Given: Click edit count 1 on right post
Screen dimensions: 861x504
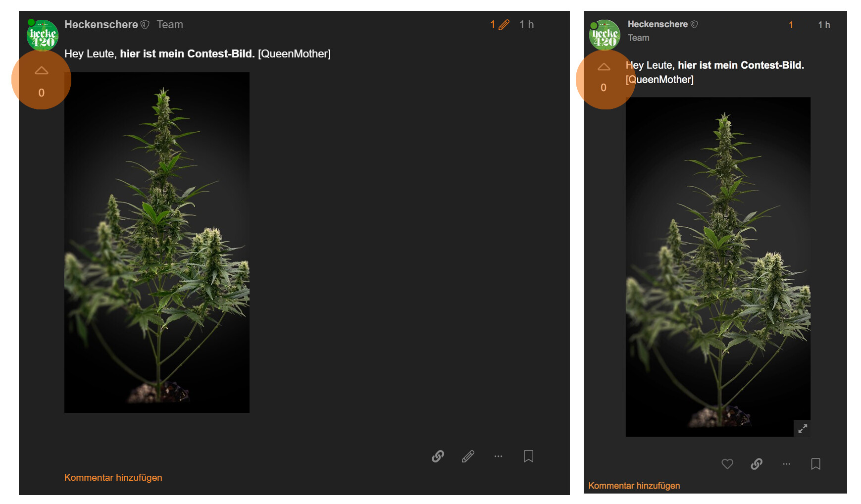Looking at the screenshot, I should [791, 25].
